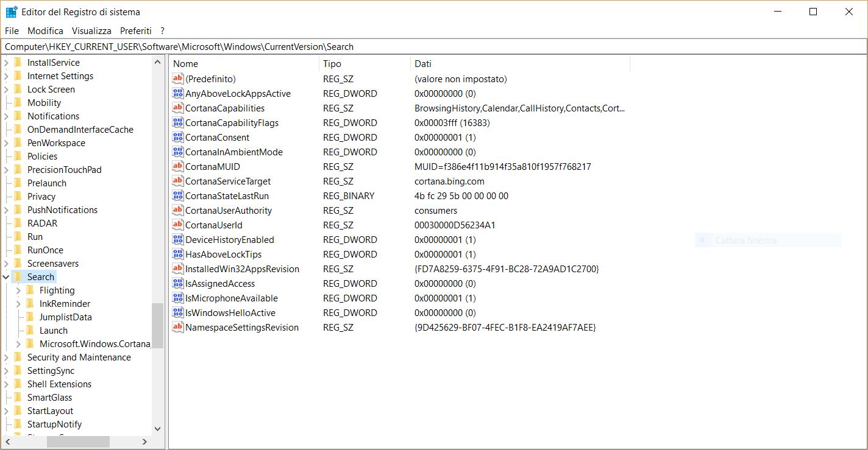Click the 0x00003fff (16383) data value
This screenshot has height=450, width=868.
coord(452,122)
